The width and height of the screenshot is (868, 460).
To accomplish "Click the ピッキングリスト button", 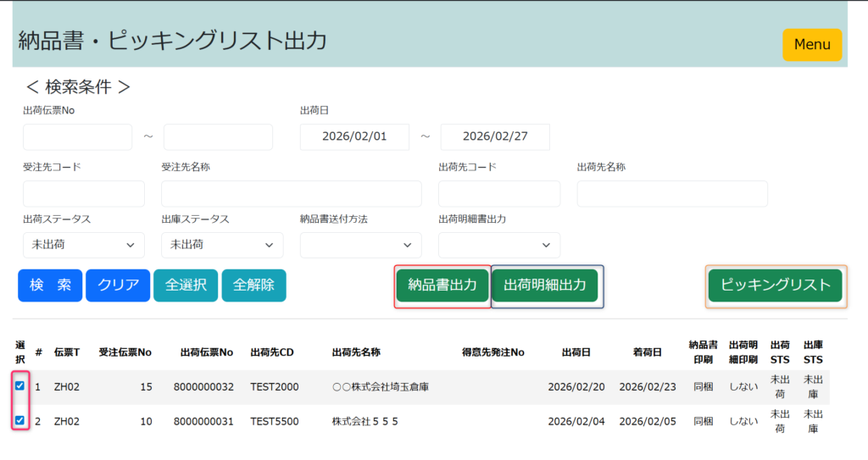I will 775,285.
